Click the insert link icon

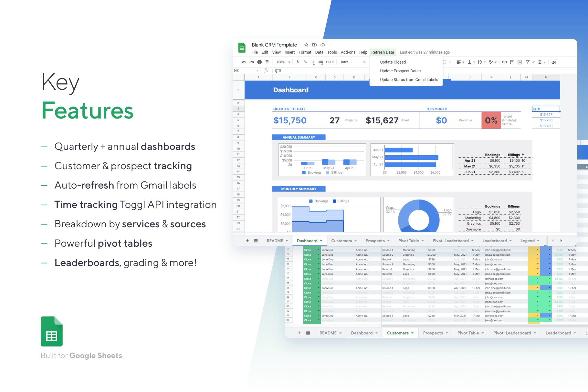[x=504, y=62]
